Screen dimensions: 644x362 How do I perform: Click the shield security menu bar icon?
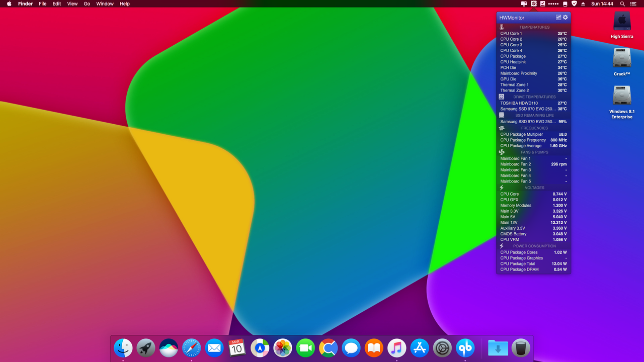[x=574, y=4]
